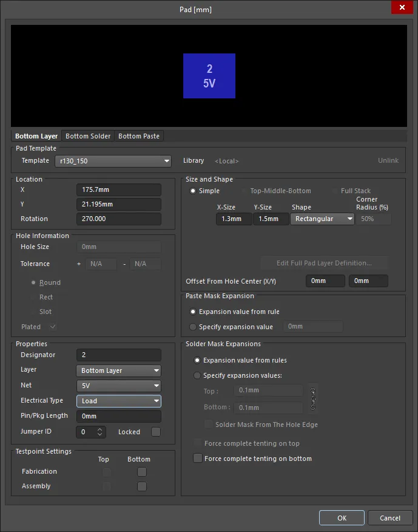Click the solder mask Bottom expansion field
Viewport: 418px width, 532px height.
coord(268,408)
